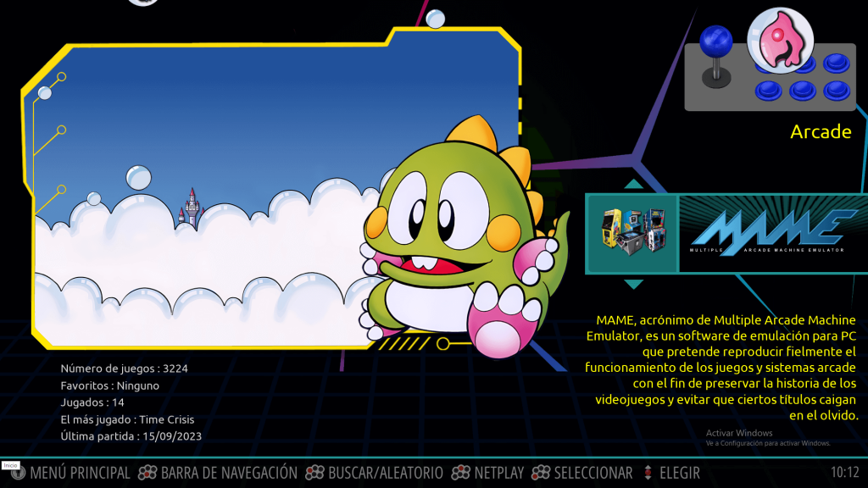
Task: Select the MAME emulator logo
Action: click(x=772, y=233)
